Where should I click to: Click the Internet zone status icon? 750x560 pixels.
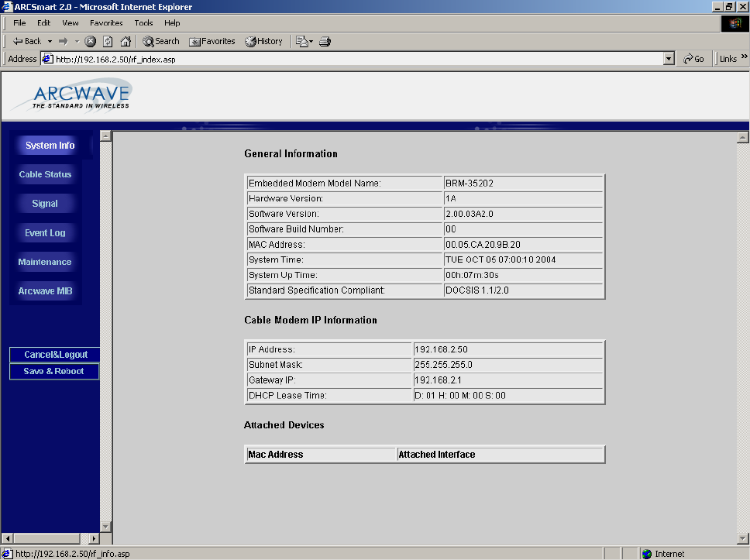pyautogui.click(x=647, y=554)
